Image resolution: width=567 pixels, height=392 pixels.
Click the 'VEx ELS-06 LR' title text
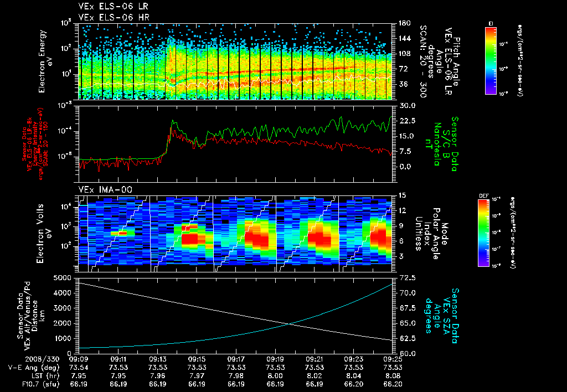tap(113, 6)
